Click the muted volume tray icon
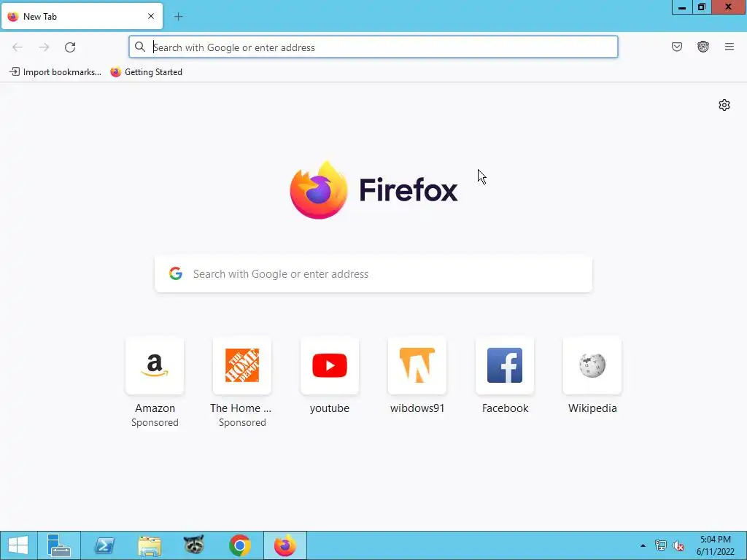 [678, 545]
